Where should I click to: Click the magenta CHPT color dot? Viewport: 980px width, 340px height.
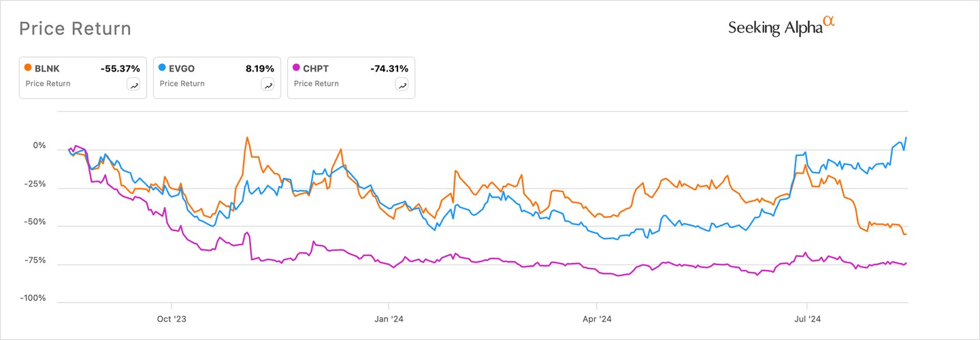pos(296,68)
